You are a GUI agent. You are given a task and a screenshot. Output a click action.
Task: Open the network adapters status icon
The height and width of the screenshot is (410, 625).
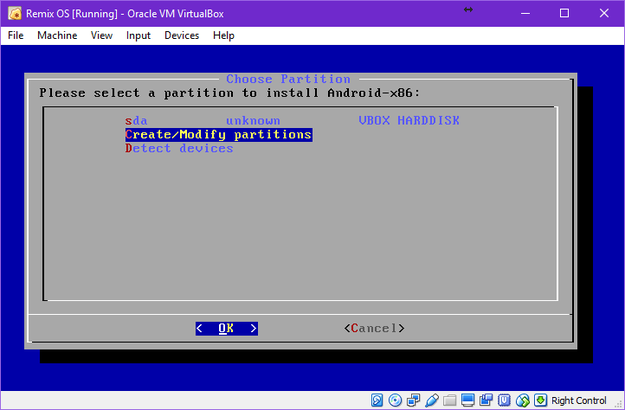pyautogui.click(x=413, y=400)
